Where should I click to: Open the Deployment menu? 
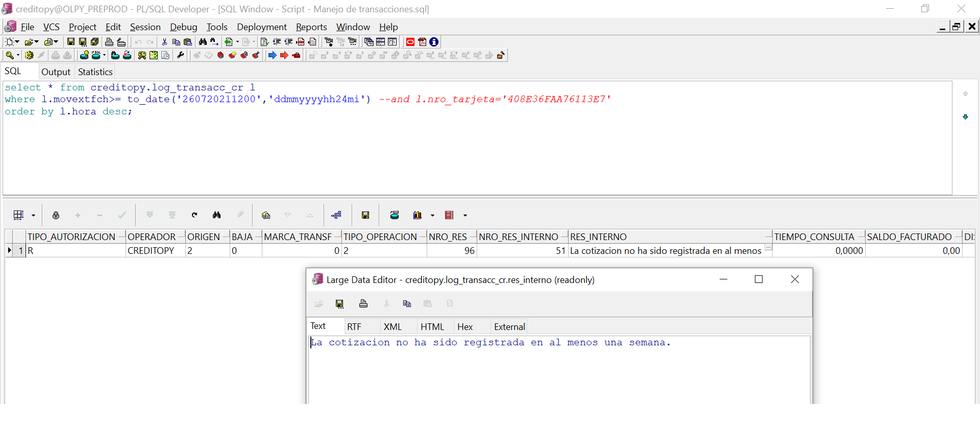pos(261,27)
